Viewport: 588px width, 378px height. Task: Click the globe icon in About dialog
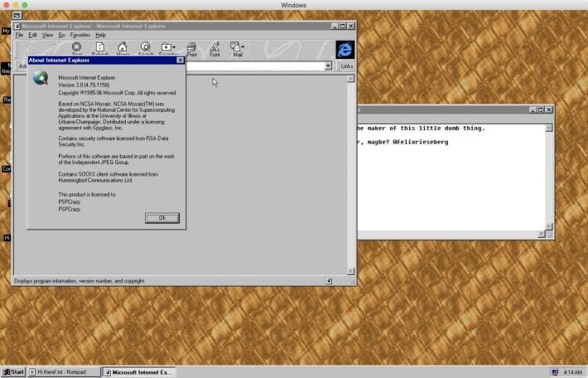pos(41,78)
